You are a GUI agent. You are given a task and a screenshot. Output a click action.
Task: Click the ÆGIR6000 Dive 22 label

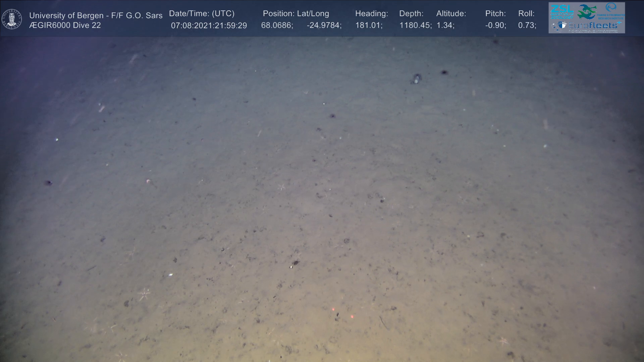(65, 25)
